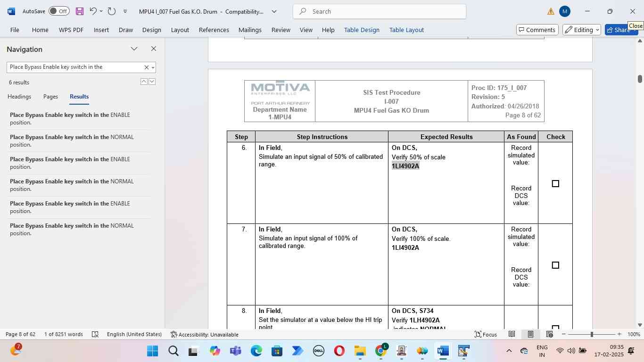The image size is (644, 362).
Task: Close the Navigation pane
Action: (154, 49)
